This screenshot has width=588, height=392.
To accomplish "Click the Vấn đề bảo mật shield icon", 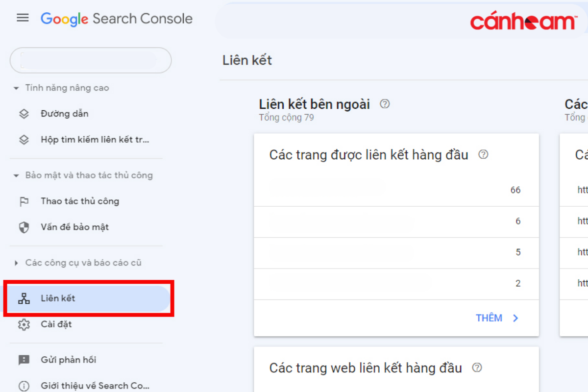I will [24, 227].
